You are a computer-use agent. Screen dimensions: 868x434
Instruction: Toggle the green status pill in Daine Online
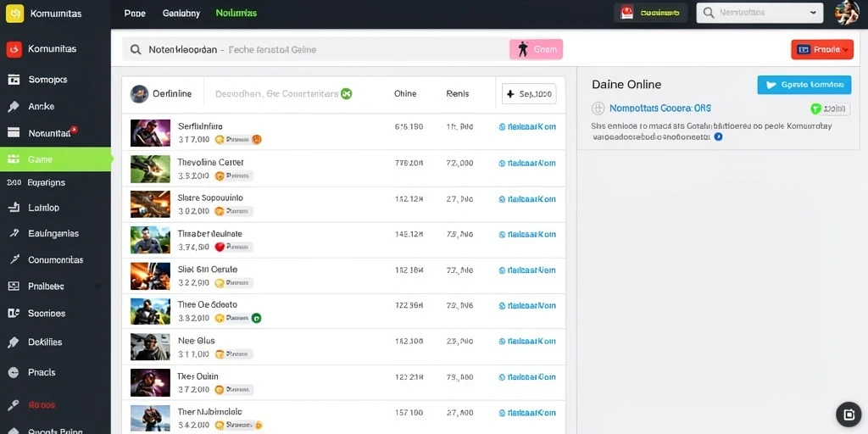click(x=830, y=108)
